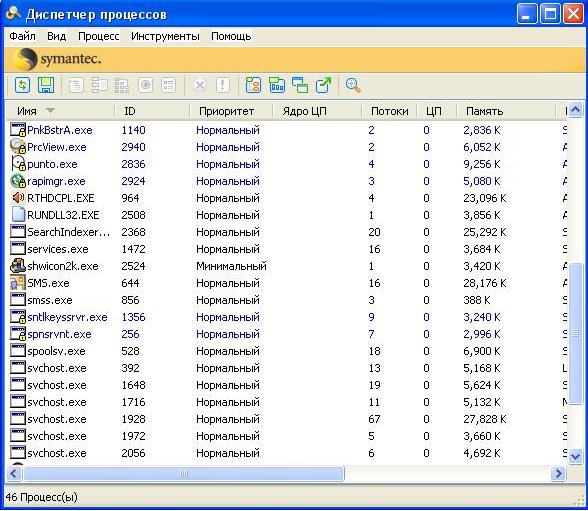Select the RTHDCPL.EXE speaker icon row
This screenshot has width=588, height=511.
coord(287,198)
